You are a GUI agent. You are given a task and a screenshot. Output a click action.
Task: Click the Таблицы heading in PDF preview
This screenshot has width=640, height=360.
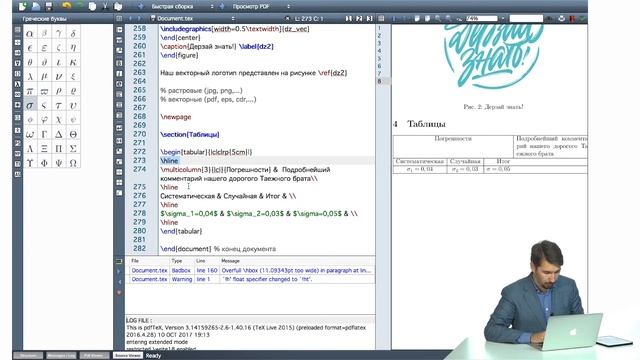(x=427, y=124)
